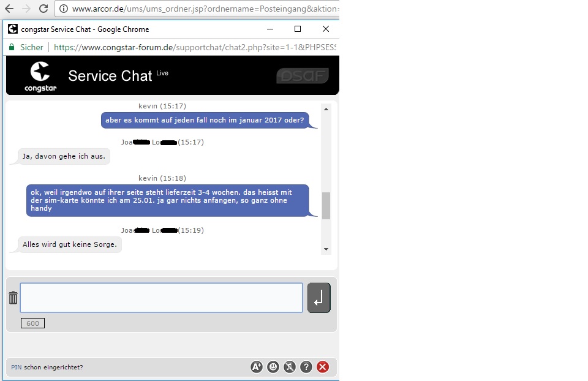End chat using the red X icon
Image resolution: width=588 pixels, height=381 pixels.
click(323, 367)
